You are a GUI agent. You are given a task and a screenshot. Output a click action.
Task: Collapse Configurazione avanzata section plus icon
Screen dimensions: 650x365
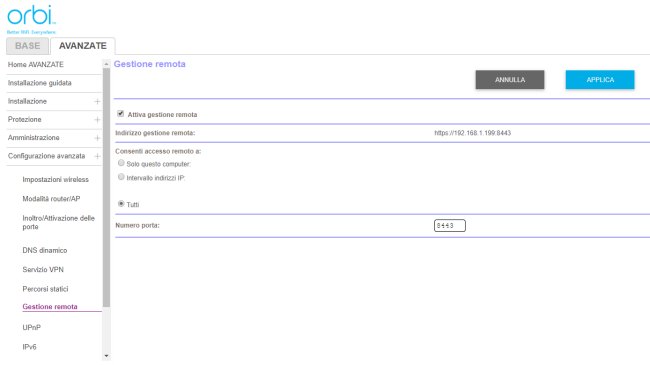pos(97,156)
